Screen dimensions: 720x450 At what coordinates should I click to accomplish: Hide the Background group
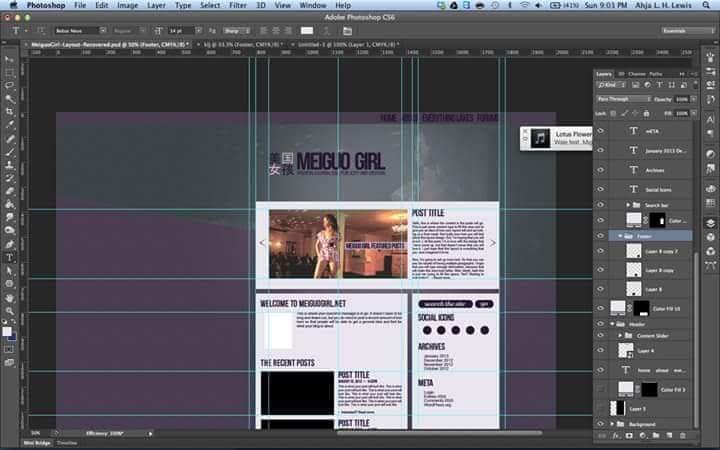(x=601, y=424)
